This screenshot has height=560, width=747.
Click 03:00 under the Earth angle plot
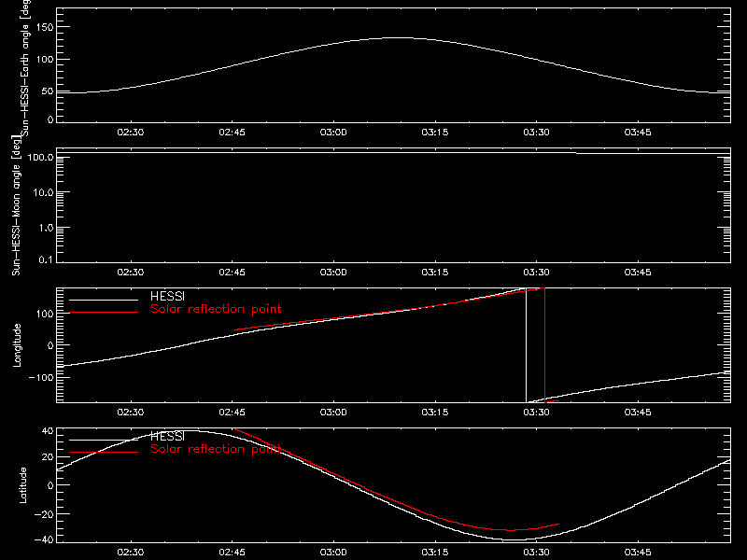(333, 132)
